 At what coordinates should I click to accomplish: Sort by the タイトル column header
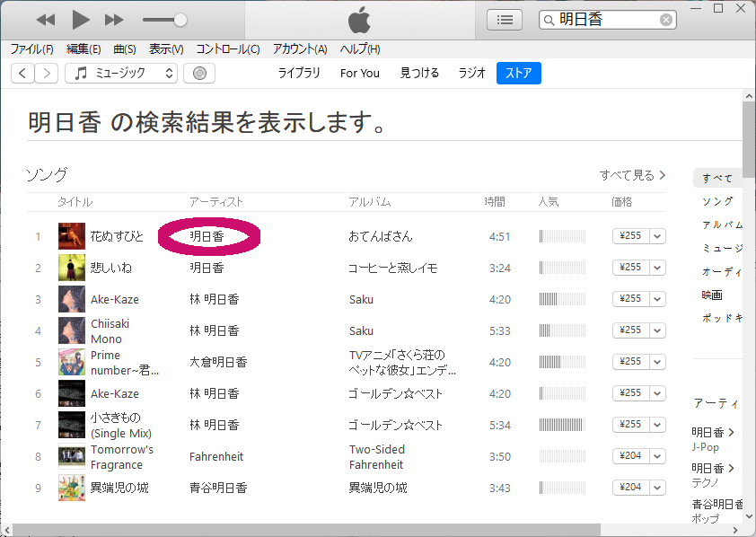75,201
